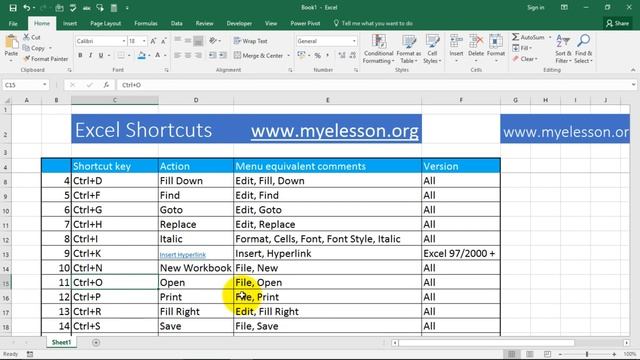Open the www.myelesson.org link in the header
Image resolution: width=640 pixels, height=360 pixels.
(335, 131)
